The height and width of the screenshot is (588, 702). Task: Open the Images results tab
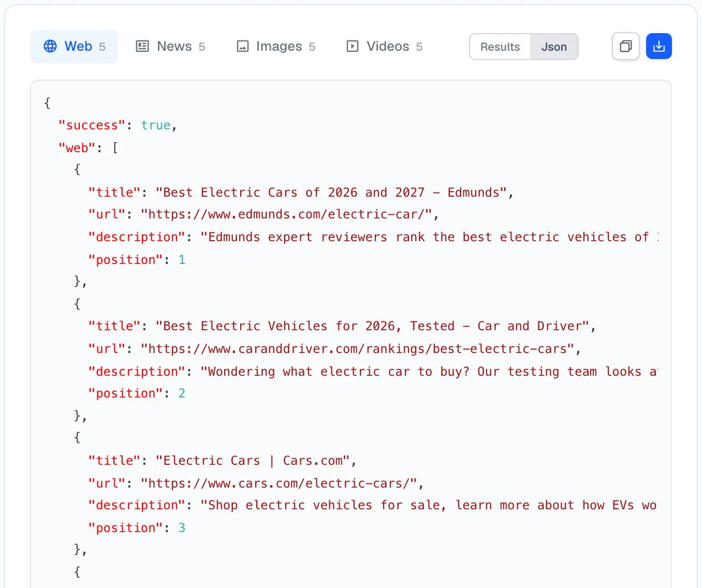click(276, 47)
